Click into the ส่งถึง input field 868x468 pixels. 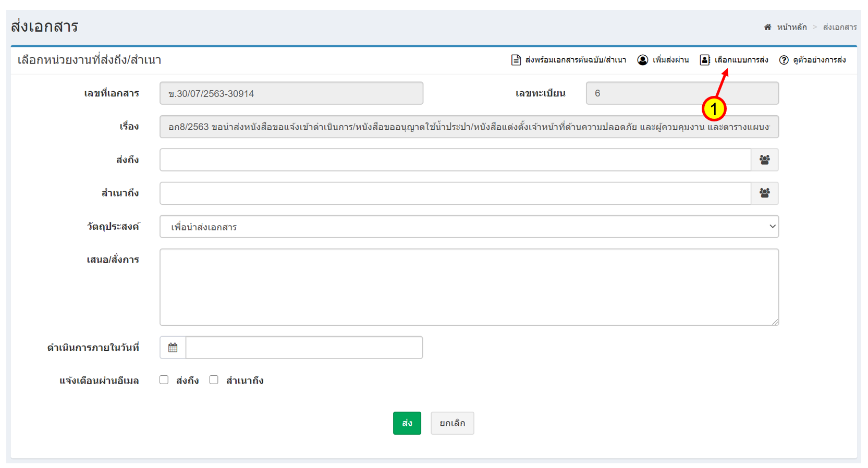(x=455, y=160)
